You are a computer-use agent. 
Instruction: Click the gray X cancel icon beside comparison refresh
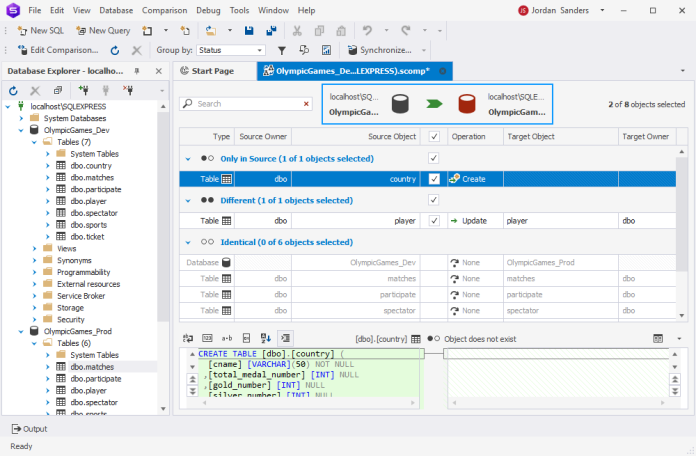(x=137, y=50)
